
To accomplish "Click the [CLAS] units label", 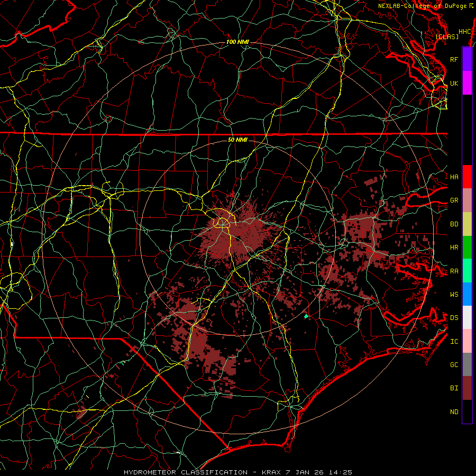I will click(x=447, y=36).
